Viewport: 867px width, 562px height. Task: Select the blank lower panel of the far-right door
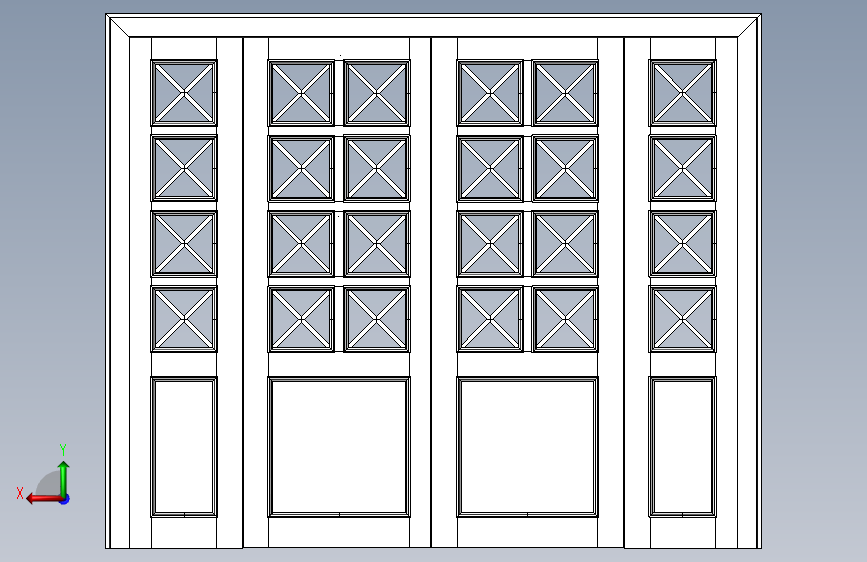click(x=682, y=447)
